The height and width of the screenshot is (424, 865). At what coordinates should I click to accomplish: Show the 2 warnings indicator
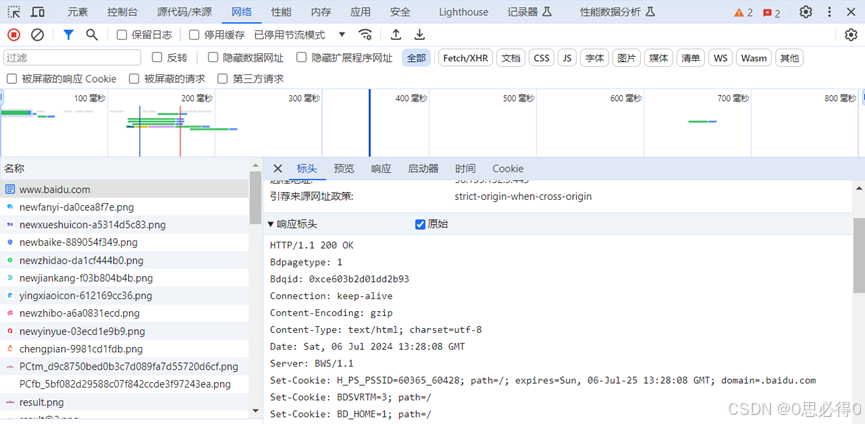(743, 13)
